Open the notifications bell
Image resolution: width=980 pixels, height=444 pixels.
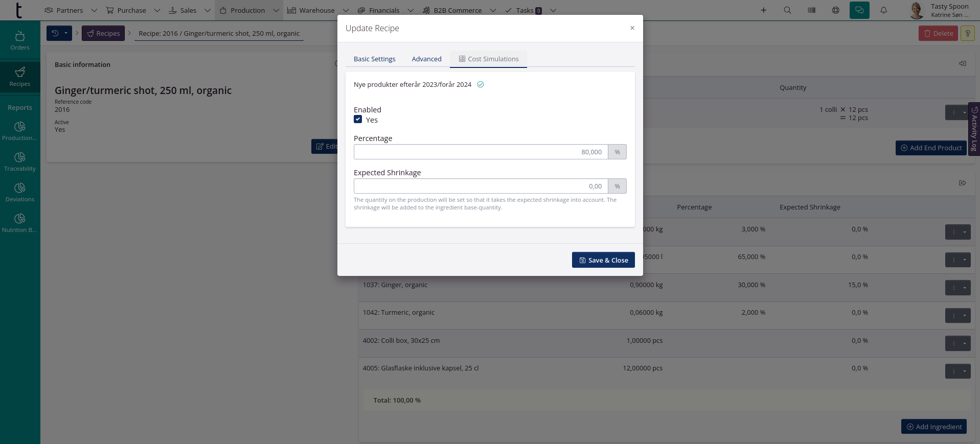click(883, 10)
